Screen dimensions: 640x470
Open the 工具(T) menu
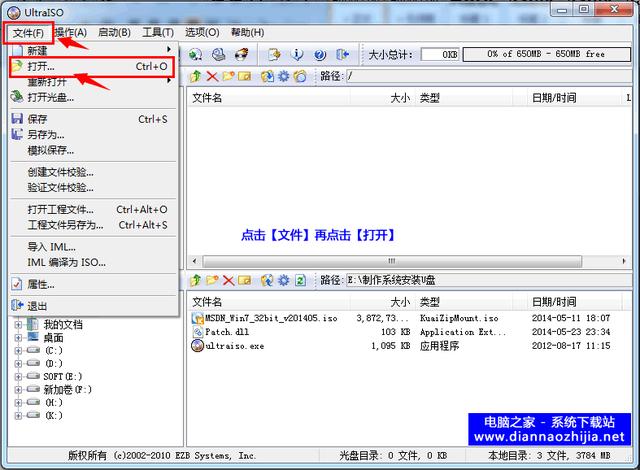click(x=158, y=33)
